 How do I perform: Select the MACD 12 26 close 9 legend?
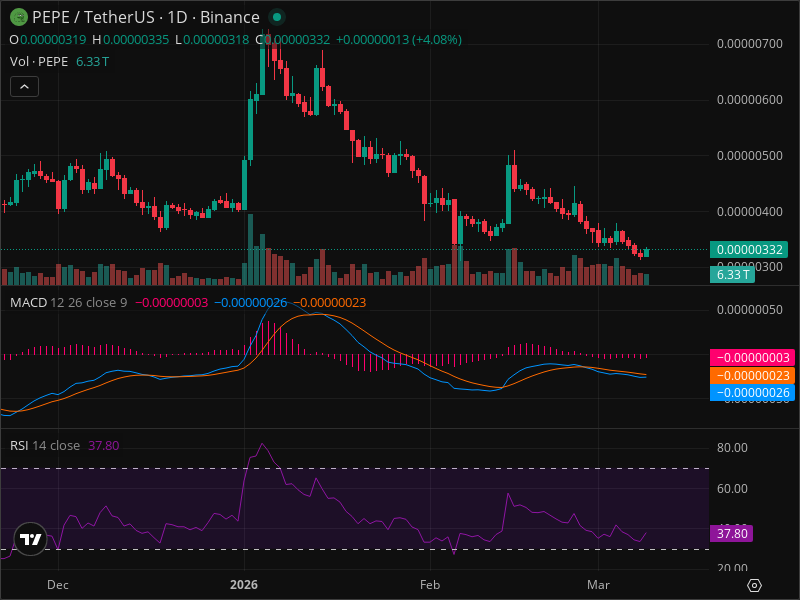68,303
